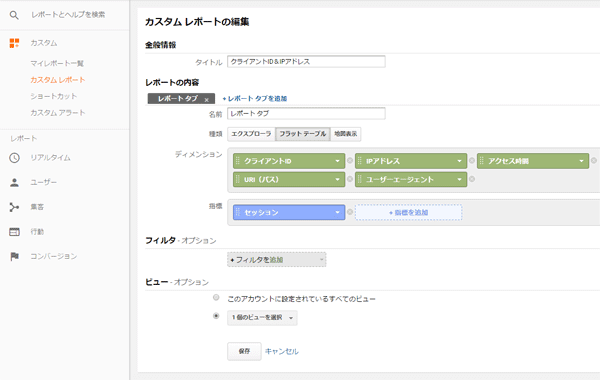Grab the drag handle on アクセス時間

(x=482, y=161)
